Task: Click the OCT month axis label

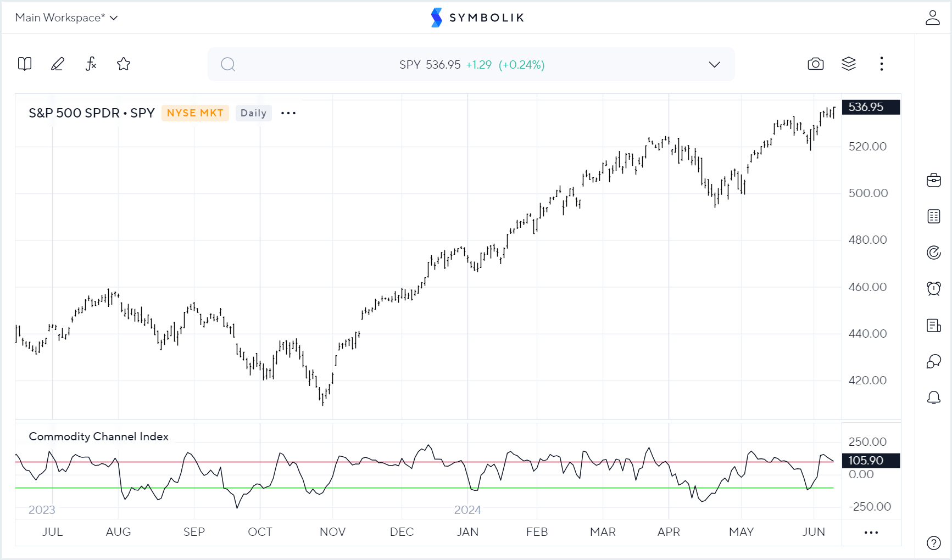Action: click(x=260, y=532)
